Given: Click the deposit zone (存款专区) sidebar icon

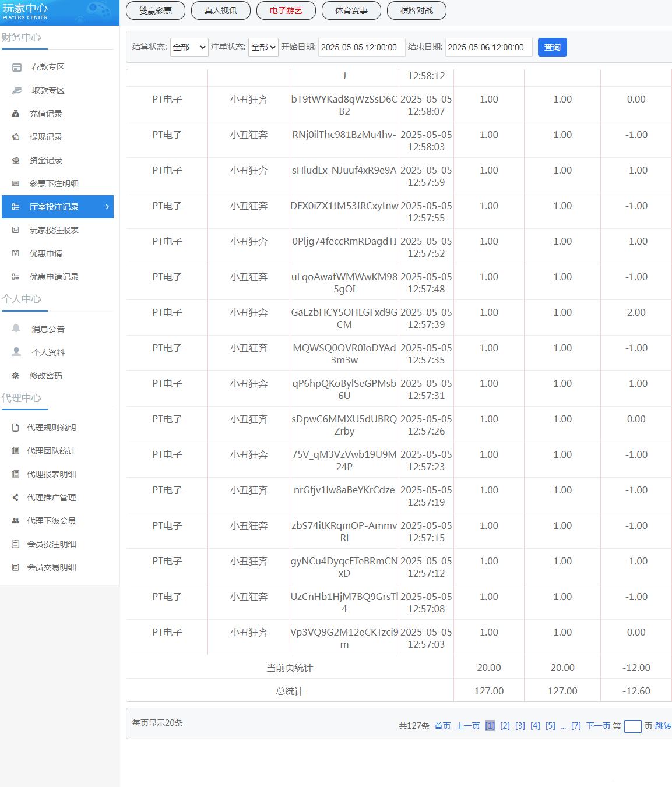Looking at the screenshot, I should (17, 68).
